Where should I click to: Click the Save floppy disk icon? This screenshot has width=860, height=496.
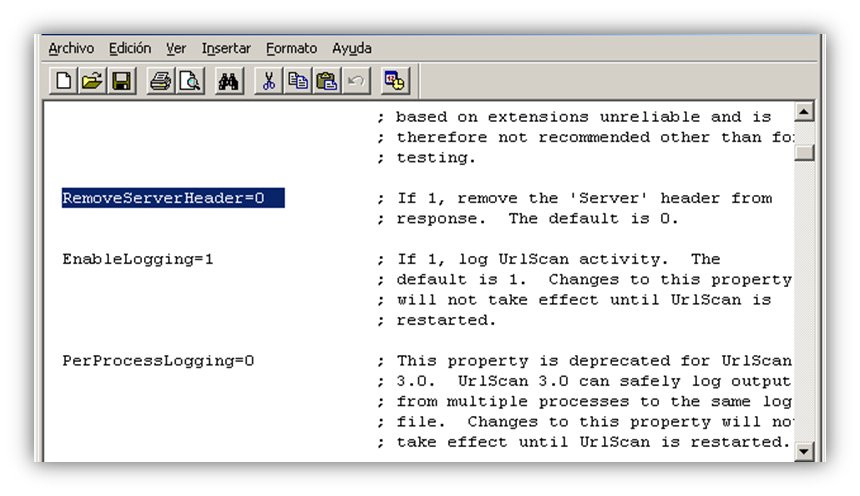[x=121, y=81]
